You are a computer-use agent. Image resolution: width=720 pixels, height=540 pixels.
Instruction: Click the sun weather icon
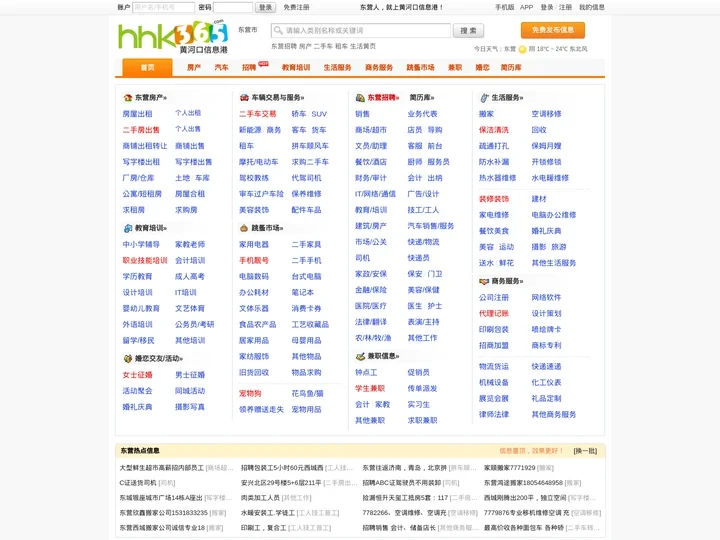522,49
